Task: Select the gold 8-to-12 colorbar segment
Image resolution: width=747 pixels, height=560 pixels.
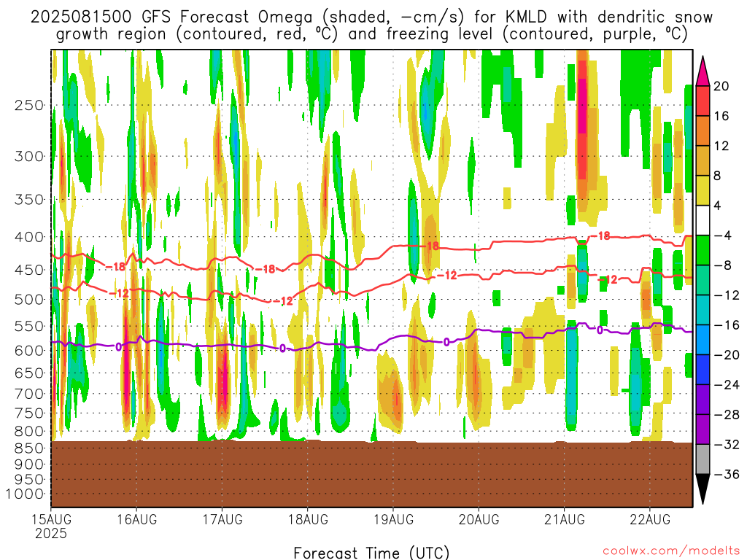Action: pos(703,160)
